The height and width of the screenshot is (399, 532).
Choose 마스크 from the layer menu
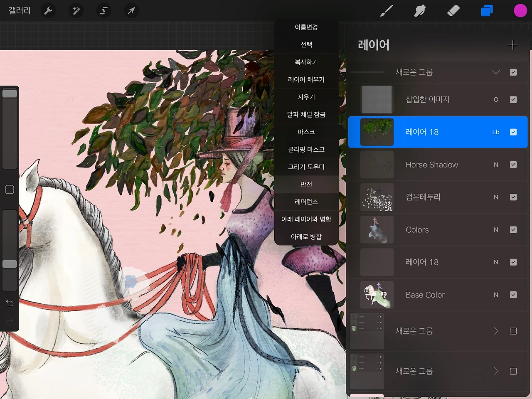[x=306, y=132]
